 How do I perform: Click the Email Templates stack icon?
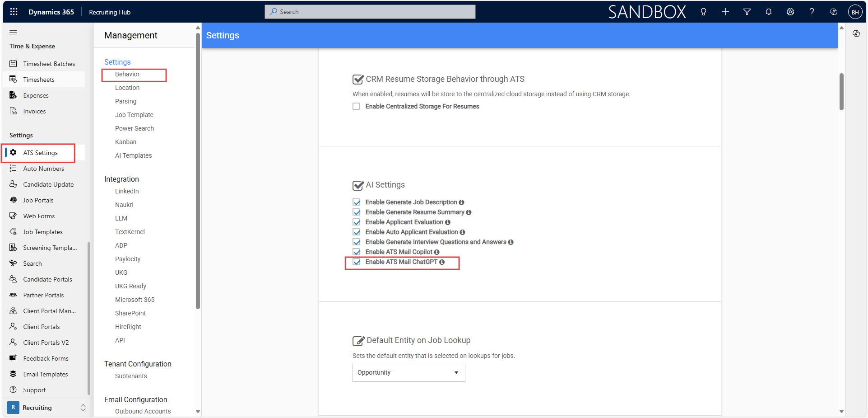(x=14, y=374)
